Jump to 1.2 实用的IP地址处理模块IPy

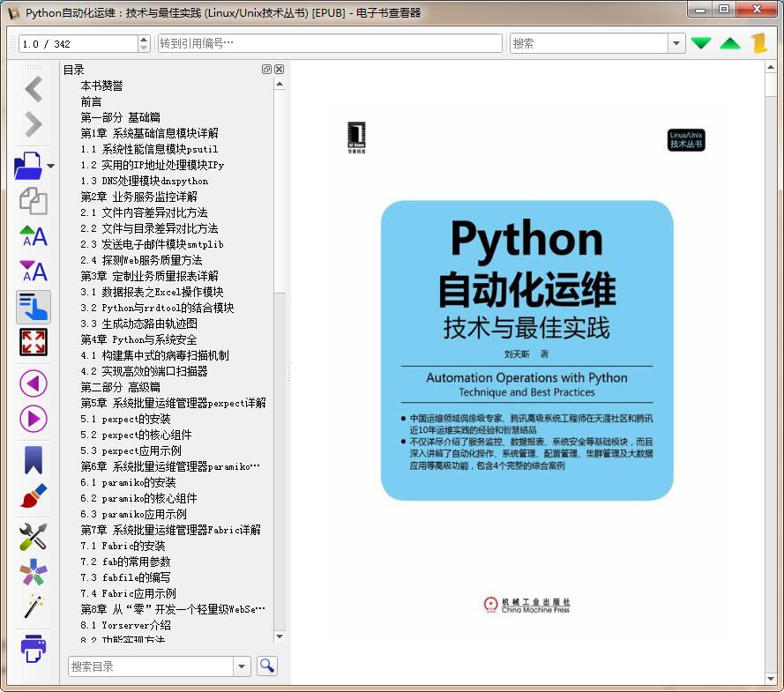[153, 165]
